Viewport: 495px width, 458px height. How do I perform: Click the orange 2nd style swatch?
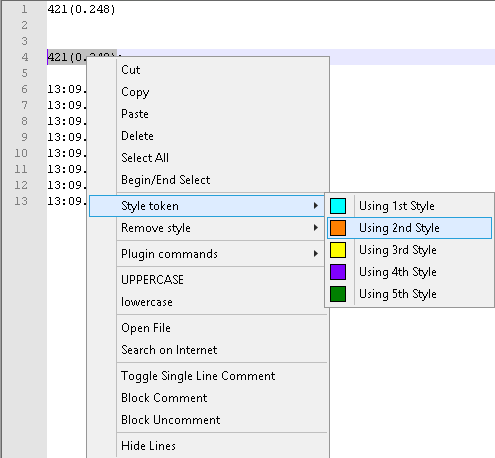pos(338,228)
